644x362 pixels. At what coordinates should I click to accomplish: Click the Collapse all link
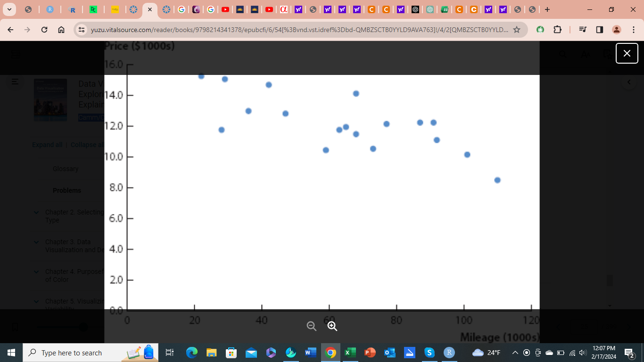click(88, 145)
